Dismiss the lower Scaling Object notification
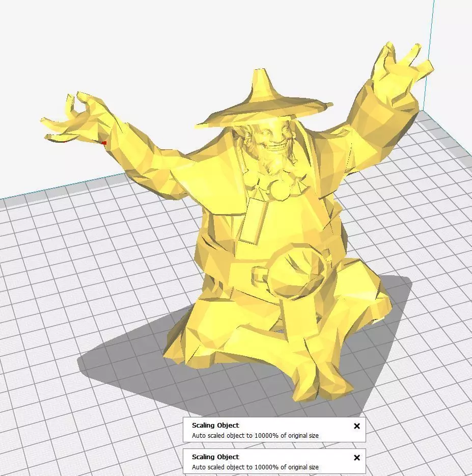The image size is (472, 476). click(x=357, y=458)
